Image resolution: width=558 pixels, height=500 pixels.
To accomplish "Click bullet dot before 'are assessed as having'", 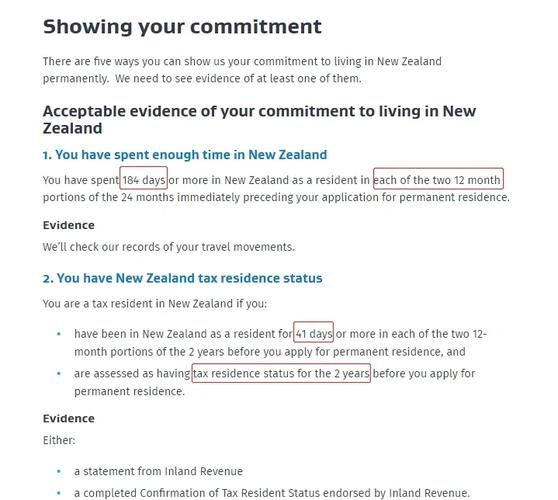I will coord(59,374).
